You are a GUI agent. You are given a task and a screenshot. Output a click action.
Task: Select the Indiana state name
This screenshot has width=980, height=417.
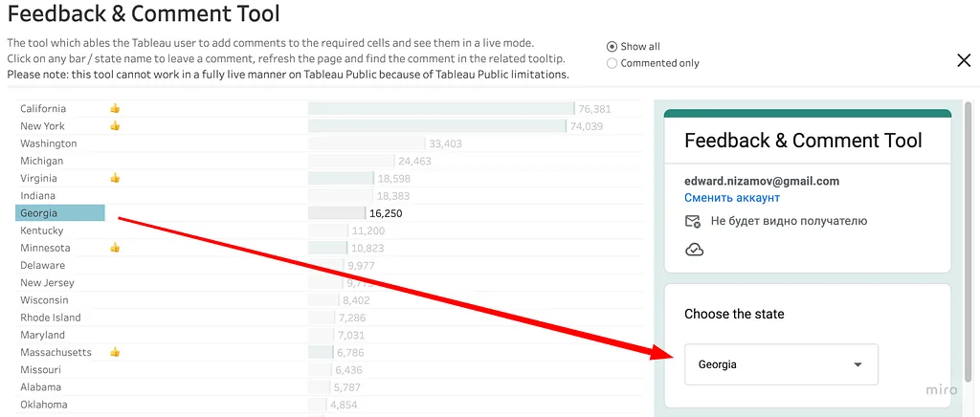37,196
